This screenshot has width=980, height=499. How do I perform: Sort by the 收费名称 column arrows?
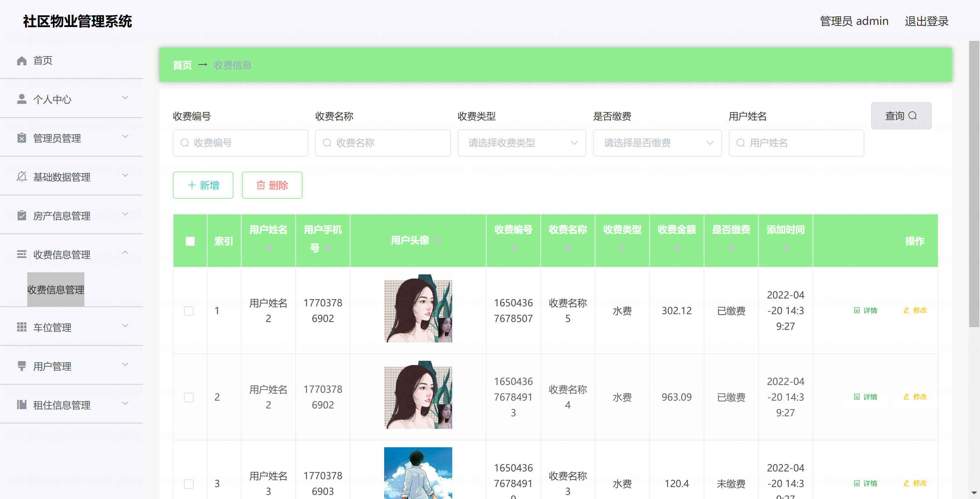tap(568, 248)
